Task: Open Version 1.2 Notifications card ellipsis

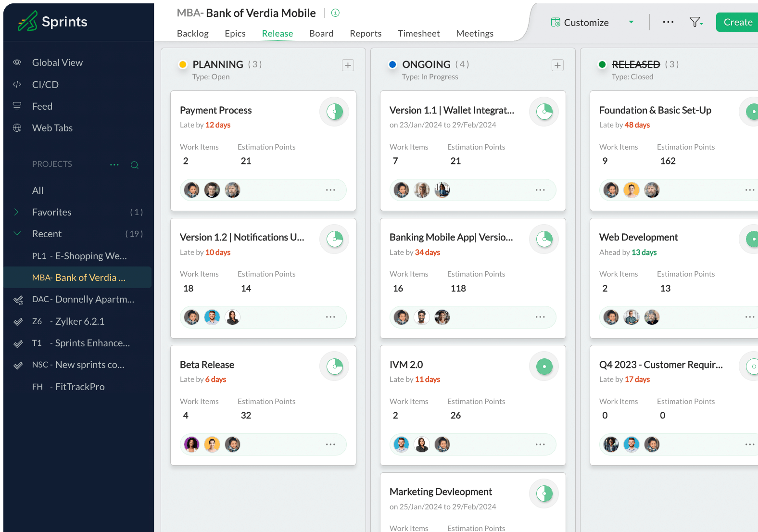Action: coord(330,317)
